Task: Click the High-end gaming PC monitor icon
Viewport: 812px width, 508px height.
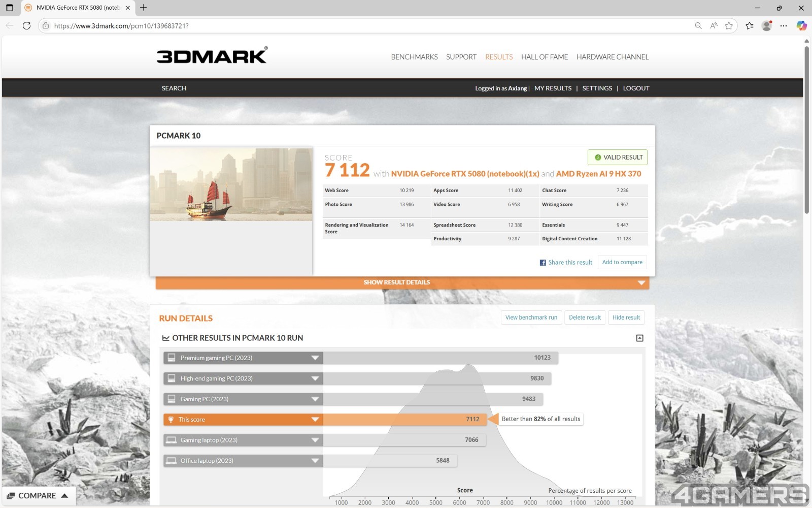Action: point(172,378)
